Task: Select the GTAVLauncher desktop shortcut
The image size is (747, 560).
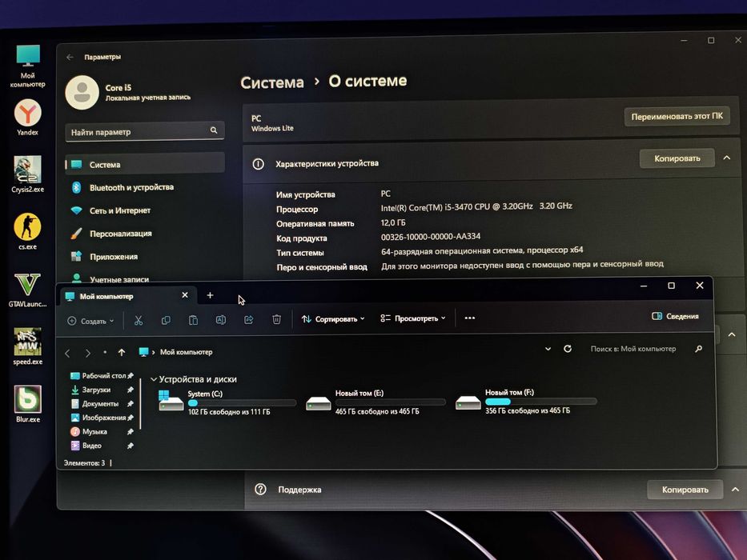Action: pyautogui.click(x=28, y=290)
